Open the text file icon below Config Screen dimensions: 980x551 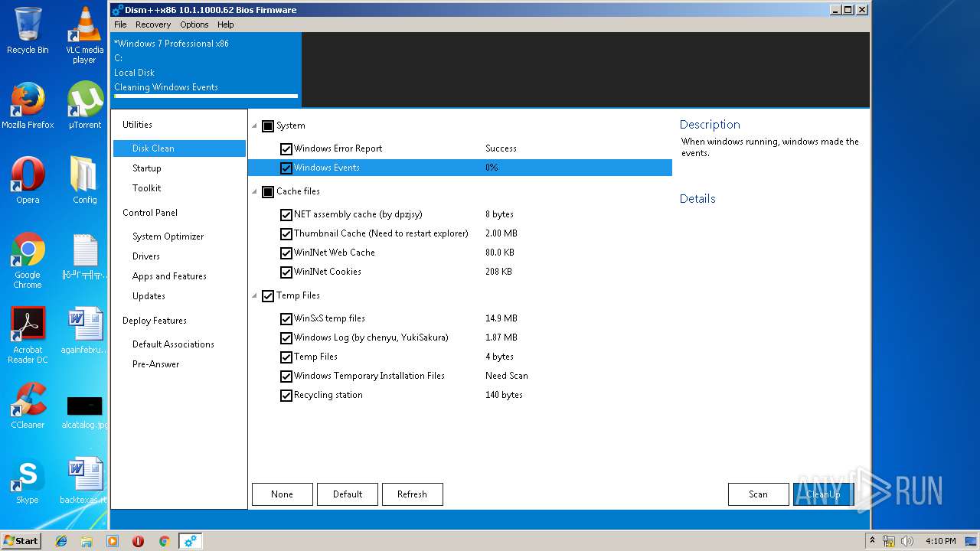[84, 256]
